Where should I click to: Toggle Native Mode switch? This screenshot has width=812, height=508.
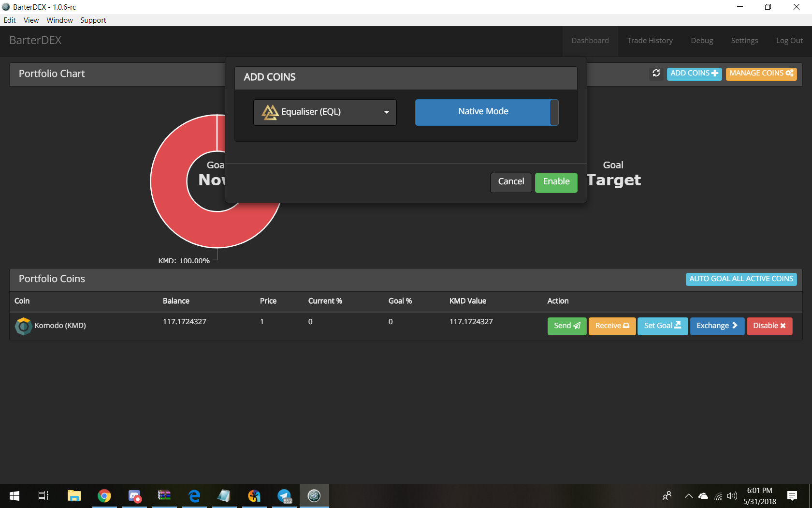(487, 112)
